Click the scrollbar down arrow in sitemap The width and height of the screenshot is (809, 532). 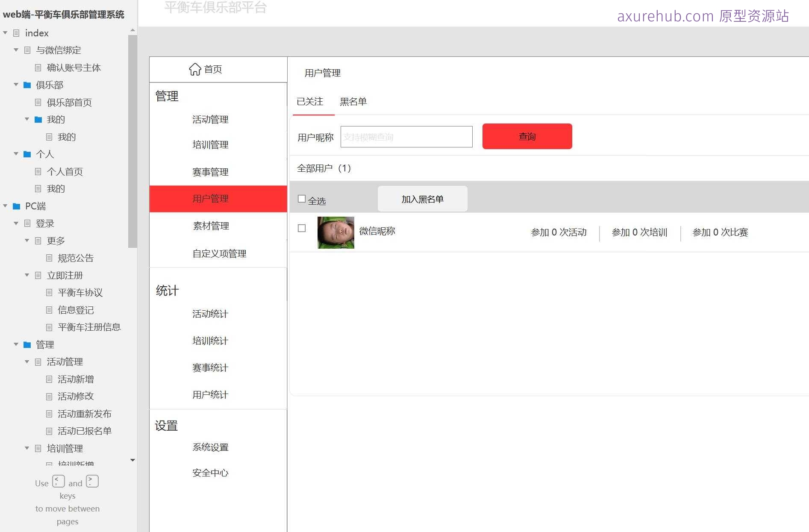(132, 460)
